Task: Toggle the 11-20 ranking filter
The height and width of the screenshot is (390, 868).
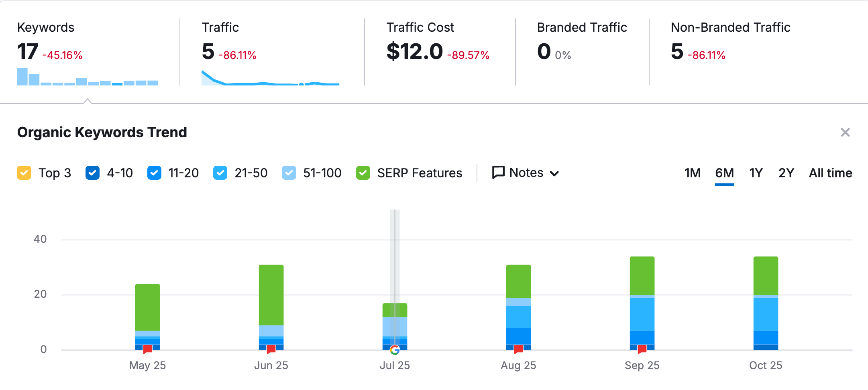Action: pos(154,173)
